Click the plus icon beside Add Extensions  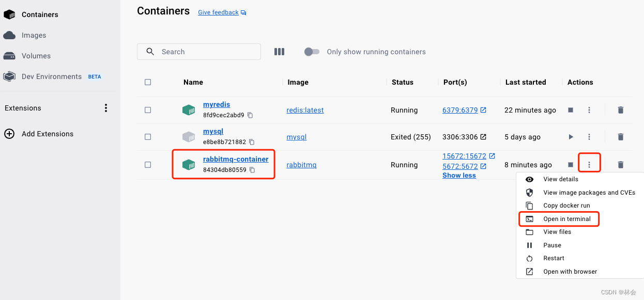tap(9, 134)
